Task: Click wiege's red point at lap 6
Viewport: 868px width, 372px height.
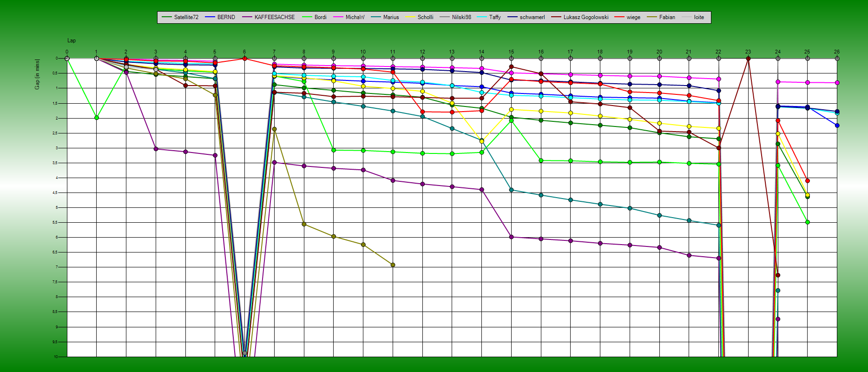Action: pyautogui.click(x=245, y=59)
